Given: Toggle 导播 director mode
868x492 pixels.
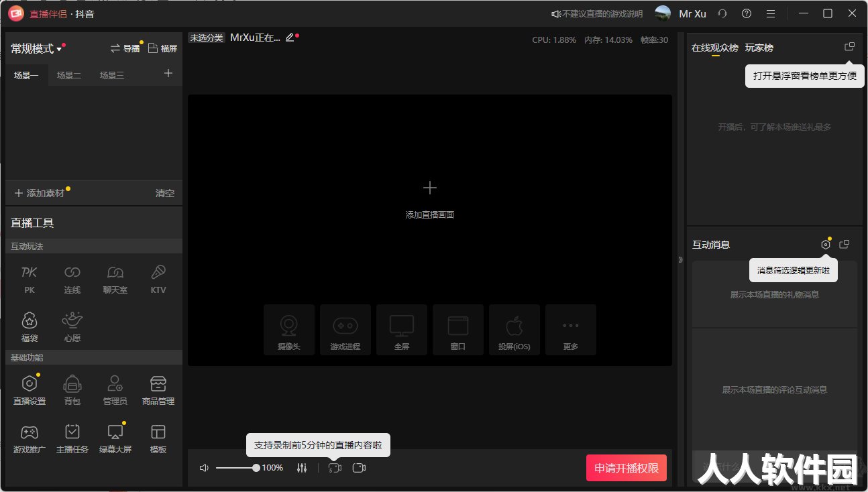Looking at the screenshot, I should pyautogui.click(x=125, y=48).
